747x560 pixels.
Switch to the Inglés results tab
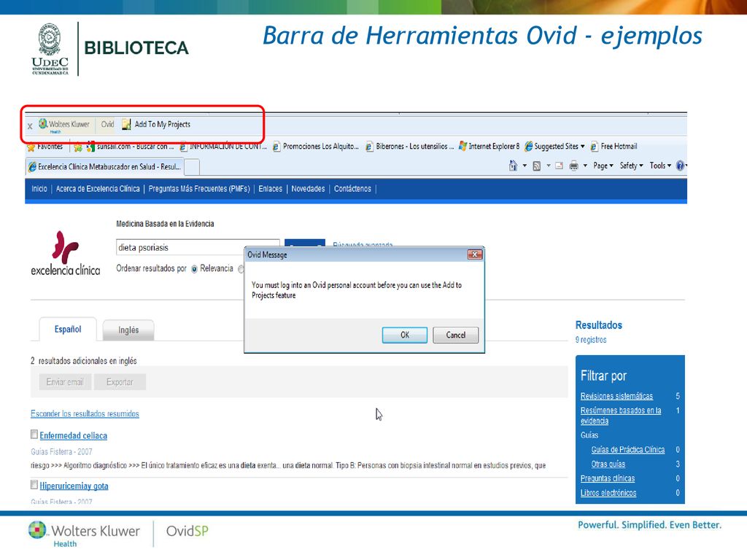coord(128,330)
